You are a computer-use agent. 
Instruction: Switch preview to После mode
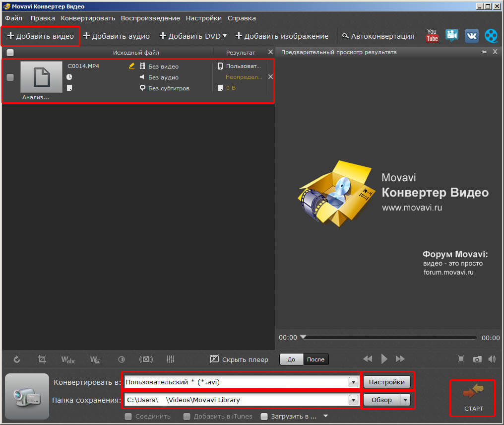point(315,359)
